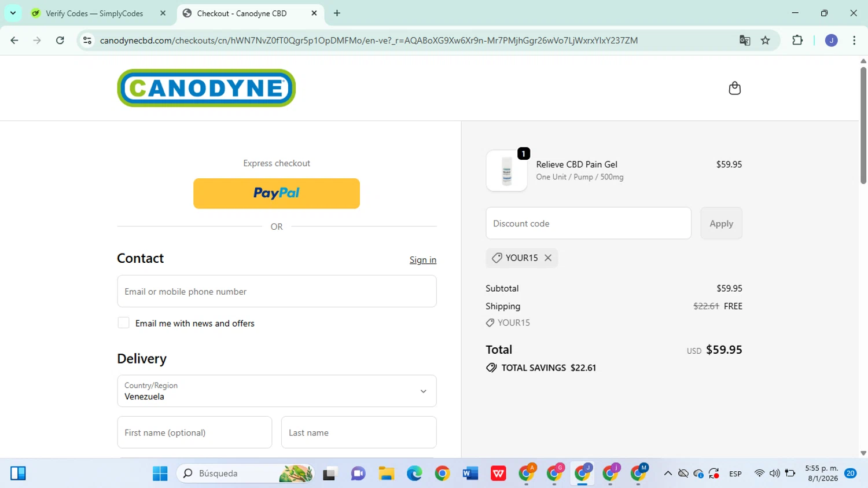Switch to Chrome profile A window
Image resolution: width=868 pixels, height=488 pixels.
tap(527, 473)
